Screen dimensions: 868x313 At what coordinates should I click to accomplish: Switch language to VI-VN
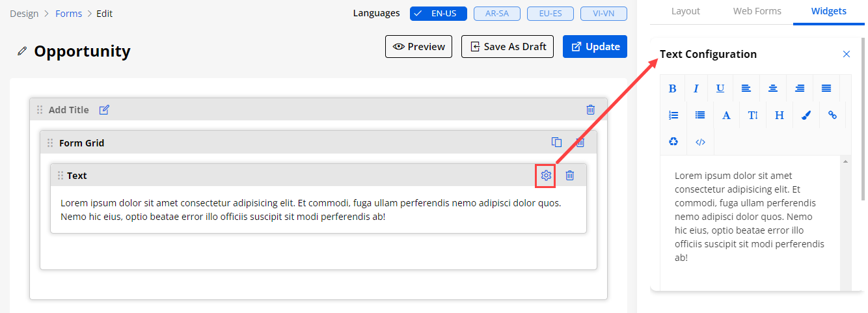tap(603, 13)
